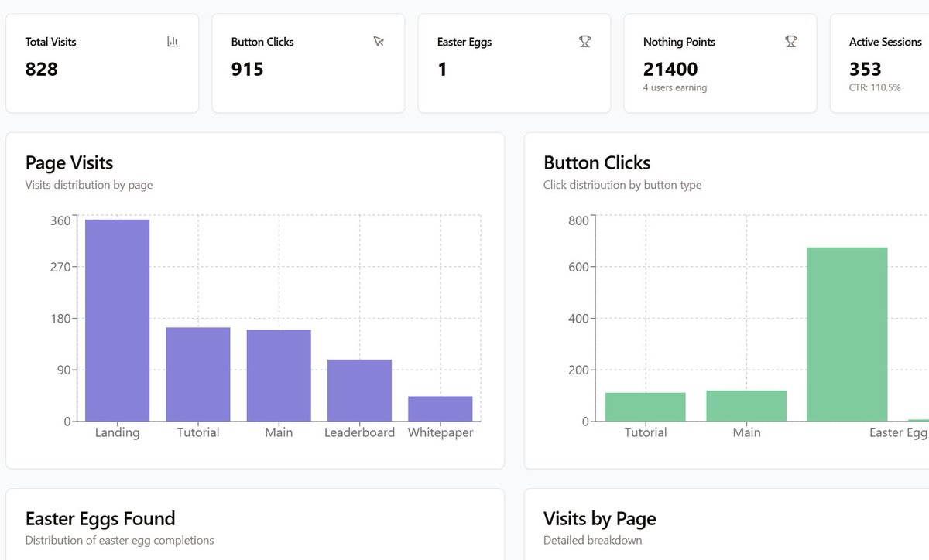929x560 pixels.
Task: Select the Main bar in Button Clicks chart
Action: click(746, 406)
